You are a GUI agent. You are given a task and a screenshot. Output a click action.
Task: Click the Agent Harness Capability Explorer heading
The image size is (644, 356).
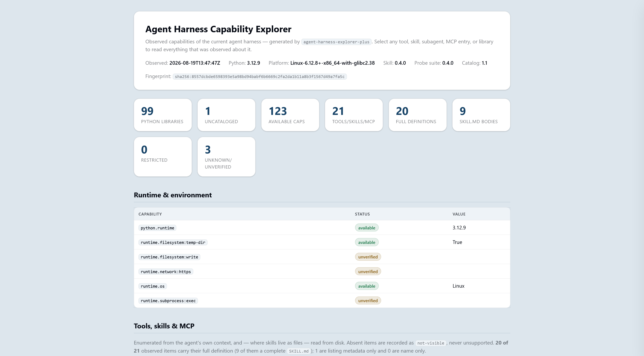[x=218, y=29]
